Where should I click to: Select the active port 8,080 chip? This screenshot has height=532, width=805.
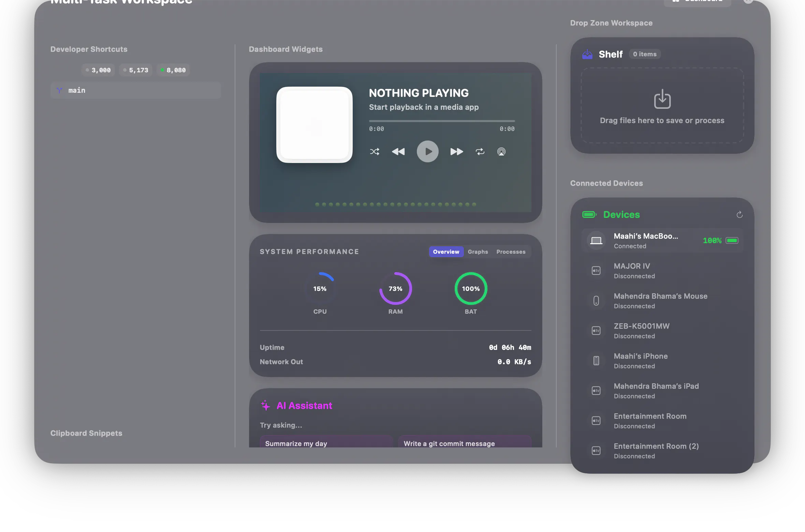pyautogui.click(x=173, y=70)
